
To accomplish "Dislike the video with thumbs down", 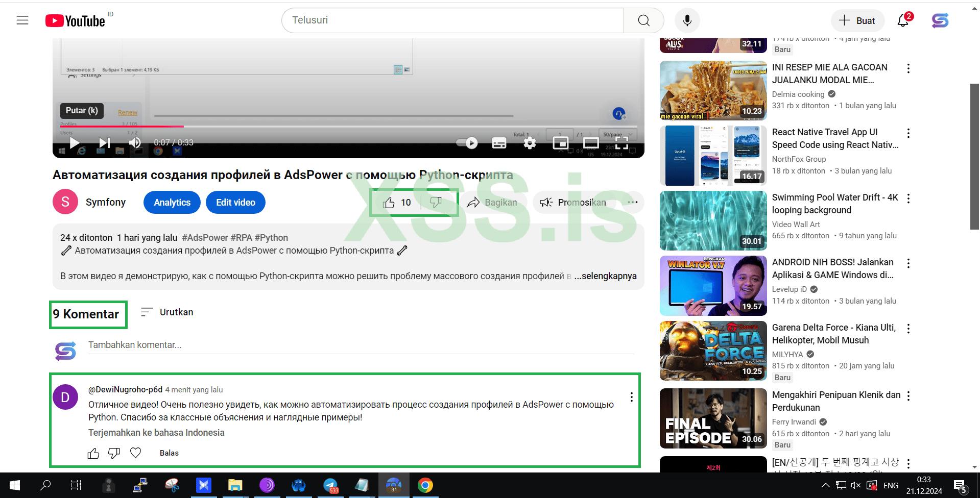I will click(x=436, y=203).
